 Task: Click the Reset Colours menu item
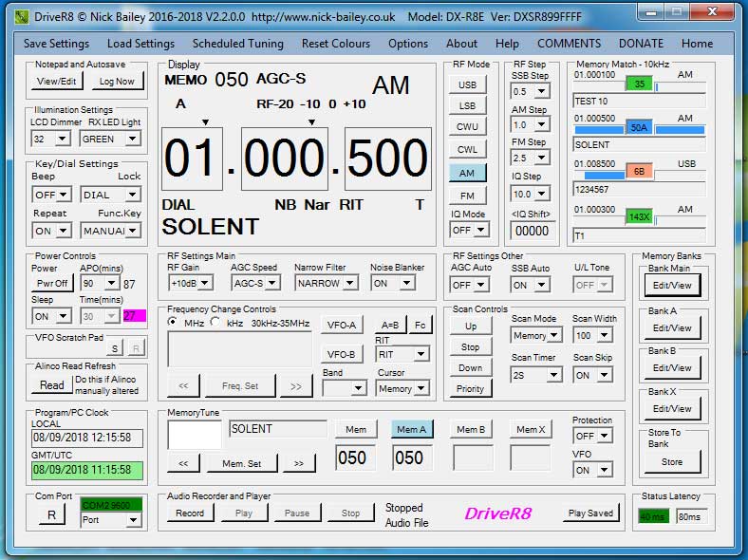[x=336, y=44]
